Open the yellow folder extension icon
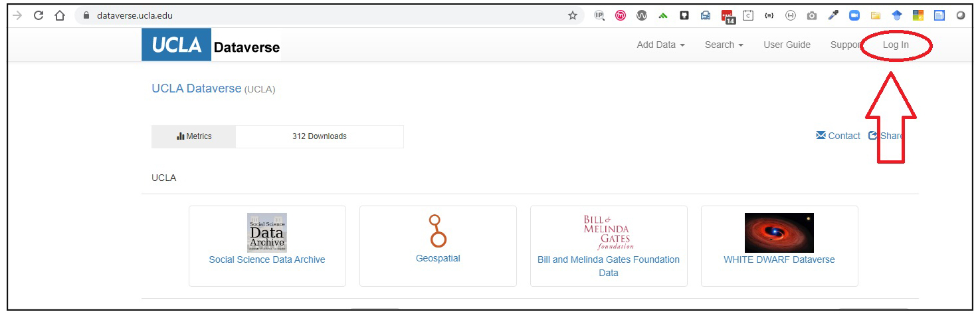This screenshot has width=980, height=316. point(876,15)
